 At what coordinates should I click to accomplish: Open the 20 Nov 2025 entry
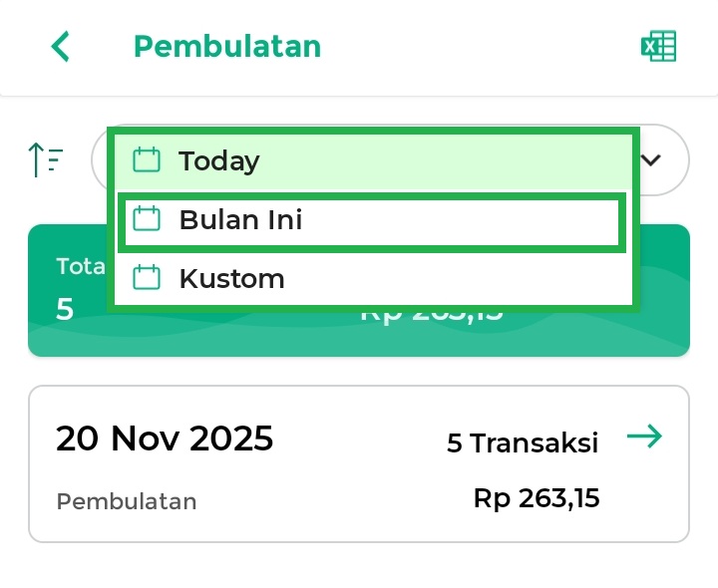[x=165, y=439]
